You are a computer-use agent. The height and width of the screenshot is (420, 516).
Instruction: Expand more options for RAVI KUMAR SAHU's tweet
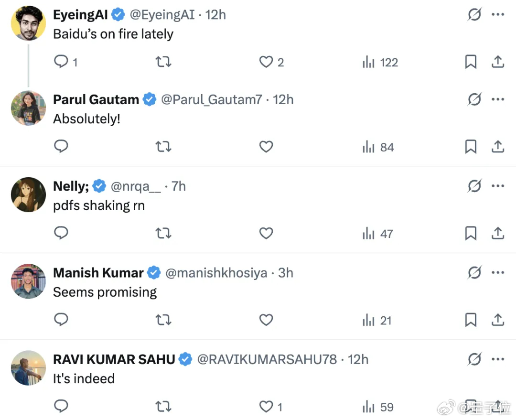[x=498, y=359]
